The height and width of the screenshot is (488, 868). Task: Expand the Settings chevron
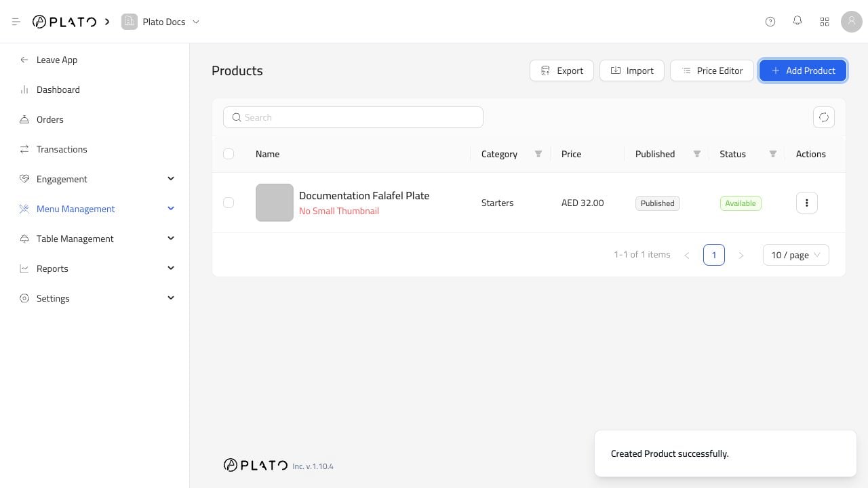pos(171,298)
